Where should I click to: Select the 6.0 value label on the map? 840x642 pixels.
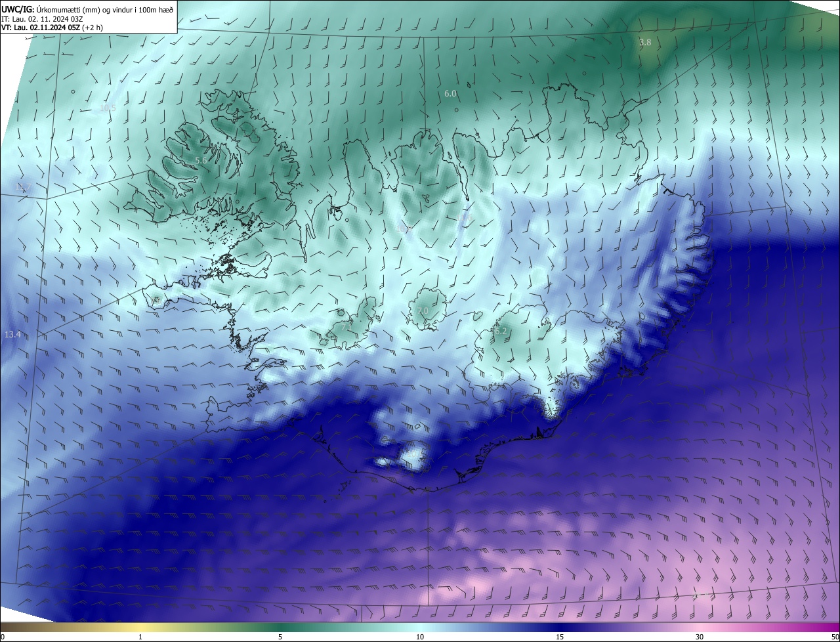(x=450, y=94)
